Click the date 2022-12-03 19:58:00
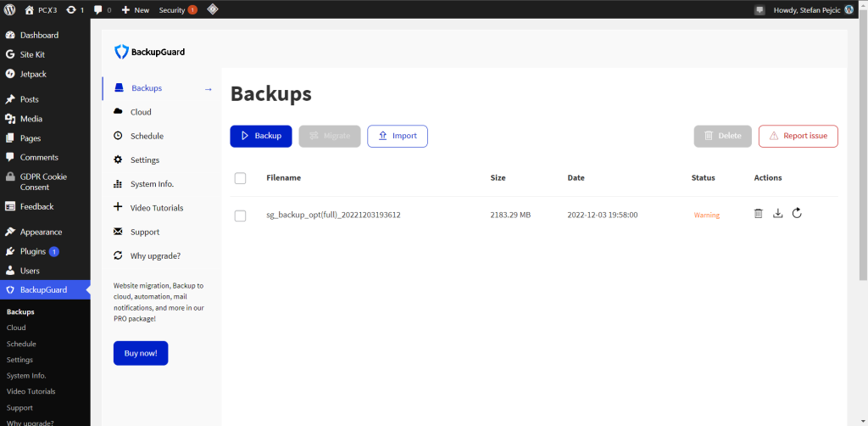The height and width of the screenshot is (426, 868). coord(603,215)
